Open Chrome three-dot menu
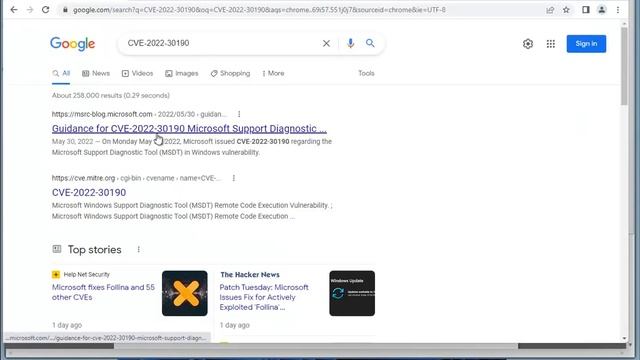Image resolution: width=640 pixels, height=360 pixels. pos(618,10)
